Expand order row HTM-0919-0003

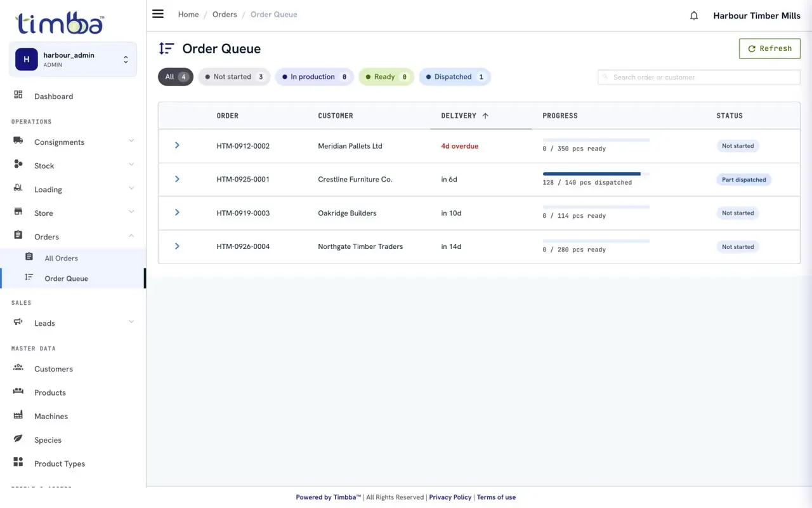coord(177,212)
